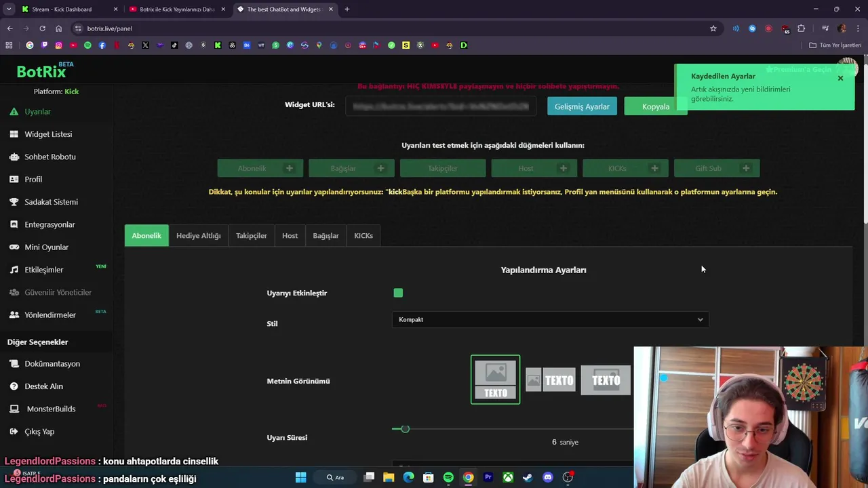Click the page vertical scrollbar

tap(865, 142)
